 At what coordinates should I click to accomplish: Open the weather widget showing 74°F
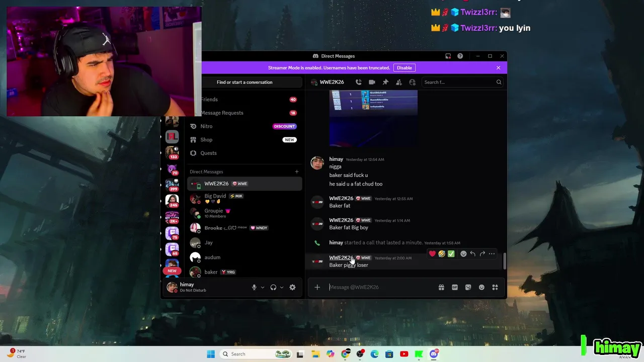pyautogui.click(x=16, y=353)
